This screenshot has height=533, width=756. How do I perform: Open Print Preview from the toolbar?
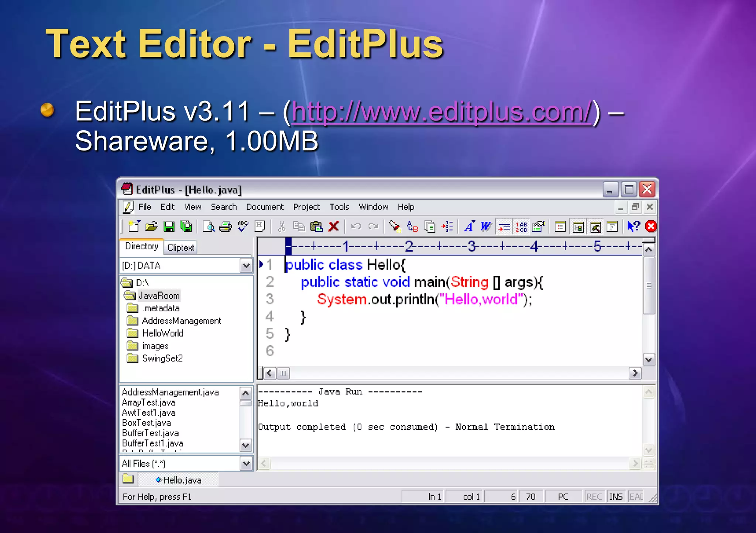click(x=209, y=226)
